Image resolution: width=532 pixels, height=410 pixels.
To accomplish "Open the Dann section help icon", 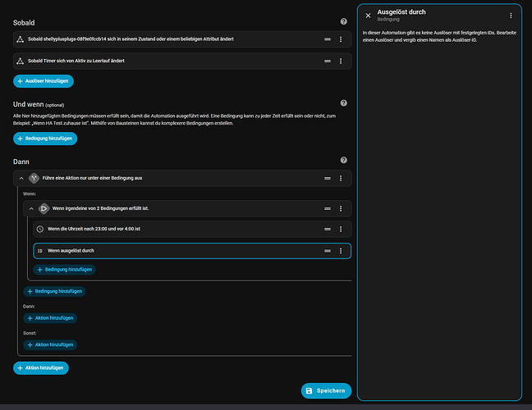I will tap(343, 161).
